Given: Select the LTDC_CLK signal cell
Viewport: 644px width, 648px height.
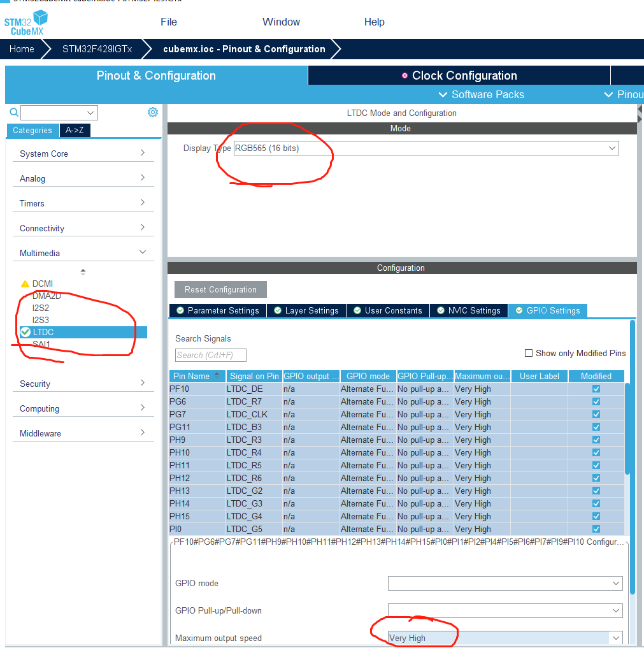Looking at the screenshot, I should 254,415.
